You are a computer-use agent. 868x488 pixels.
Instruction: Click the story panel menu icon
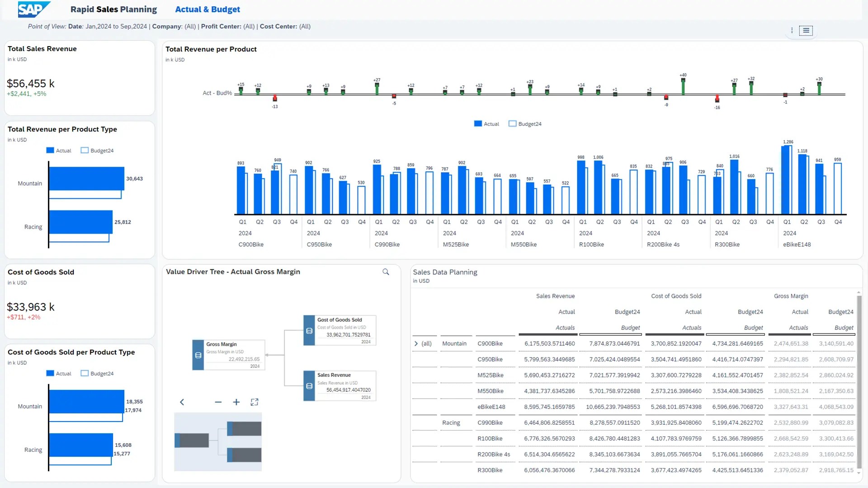pyautogui.click(x=806, y=30)
